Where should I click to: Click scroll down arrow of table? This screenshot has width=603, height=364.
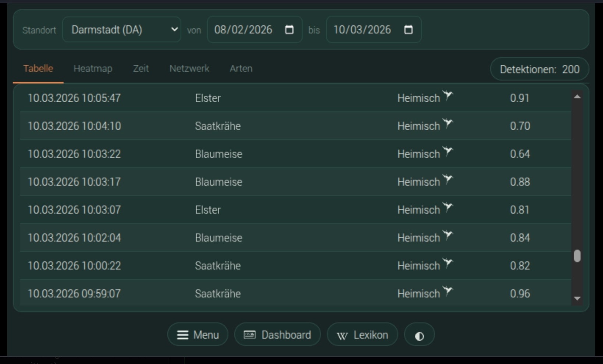point(577,298)
